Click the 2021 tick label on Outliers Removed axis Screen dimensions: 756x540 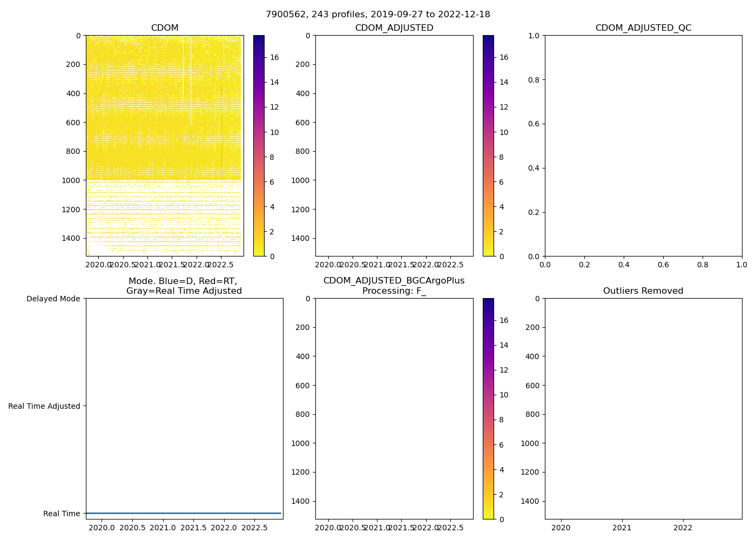[622, 528]
